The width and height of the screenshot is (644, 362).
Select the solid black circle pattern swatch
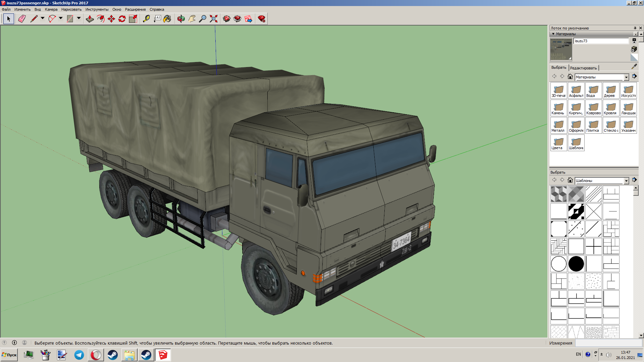pyautogui.click(x=576, y=264)
